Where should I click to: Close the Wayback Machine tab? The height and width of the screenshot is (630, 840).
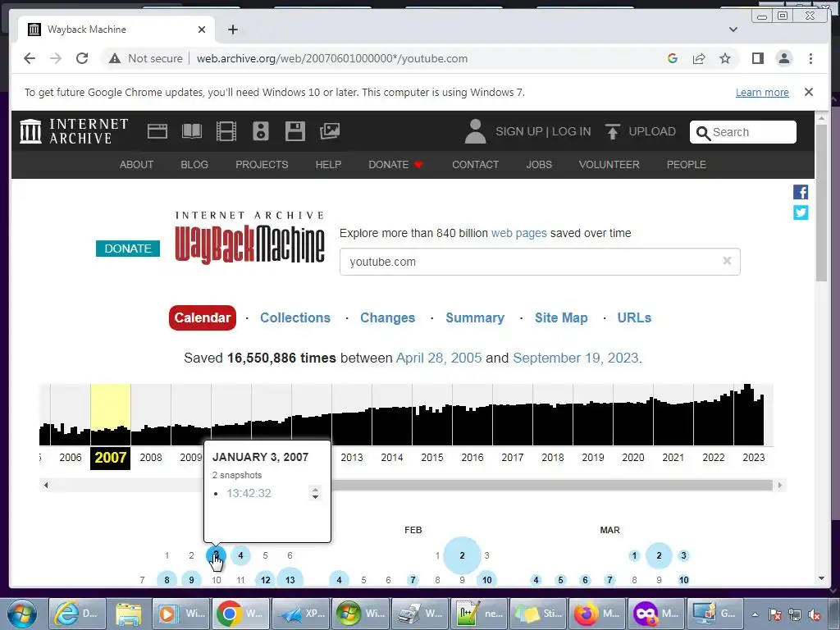[x=202, y=30]
